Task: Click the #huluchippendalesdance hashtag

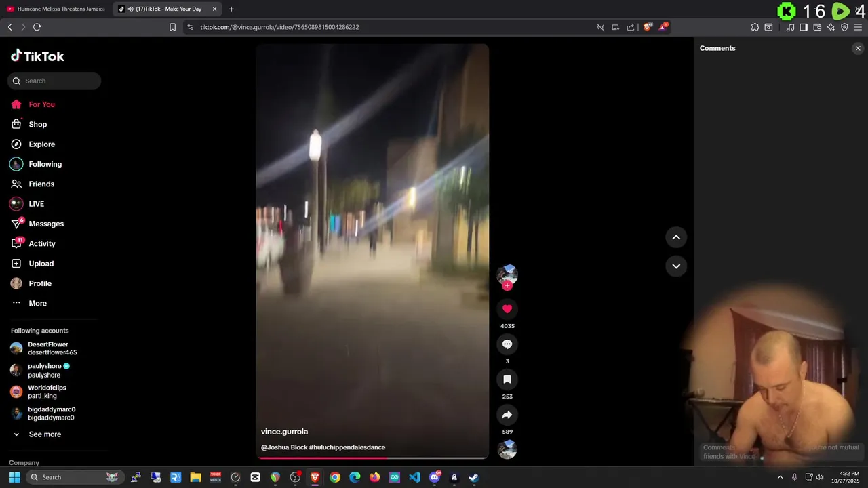Action: pyautogui.click(x=347, y=447)
